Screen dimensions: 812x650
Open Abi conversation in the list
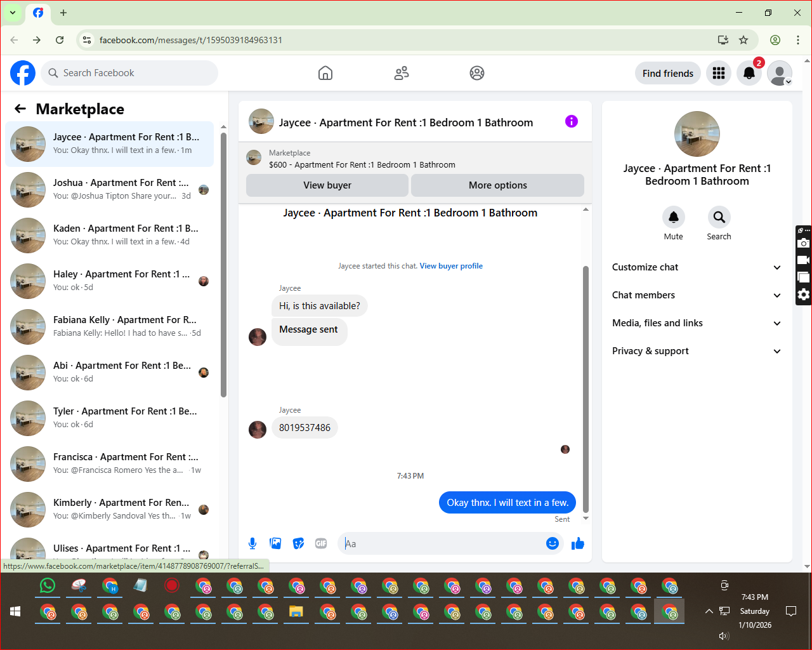point(110,373)
